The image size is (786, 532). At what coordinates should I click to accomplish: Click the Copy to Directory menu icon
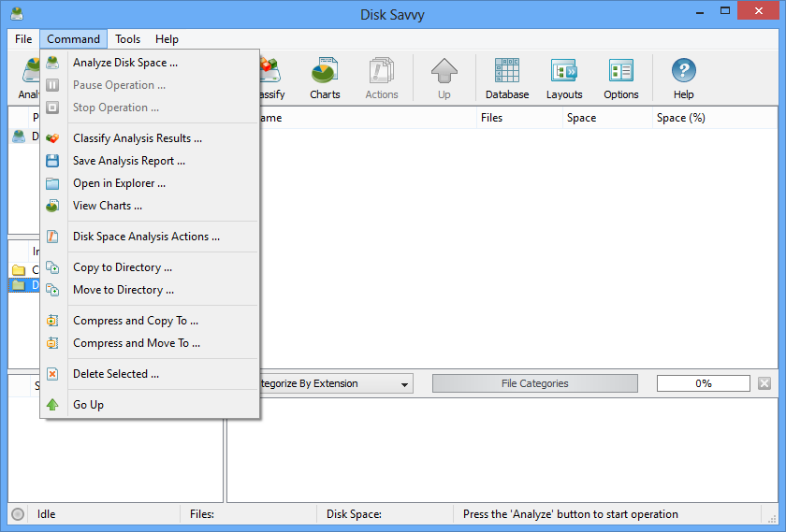(52, 267)
